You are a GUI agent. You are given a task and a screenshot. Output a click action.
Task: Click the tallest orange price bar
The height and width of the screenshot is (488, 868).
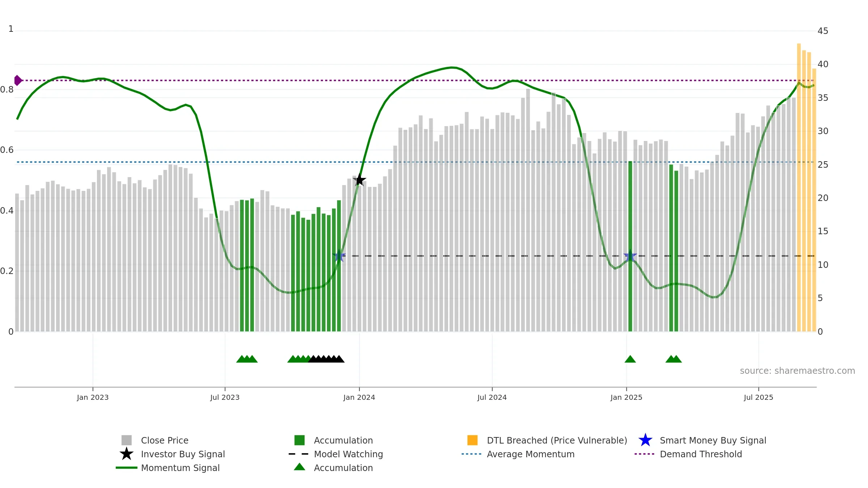pyautogui.click(x=799, y=187)
